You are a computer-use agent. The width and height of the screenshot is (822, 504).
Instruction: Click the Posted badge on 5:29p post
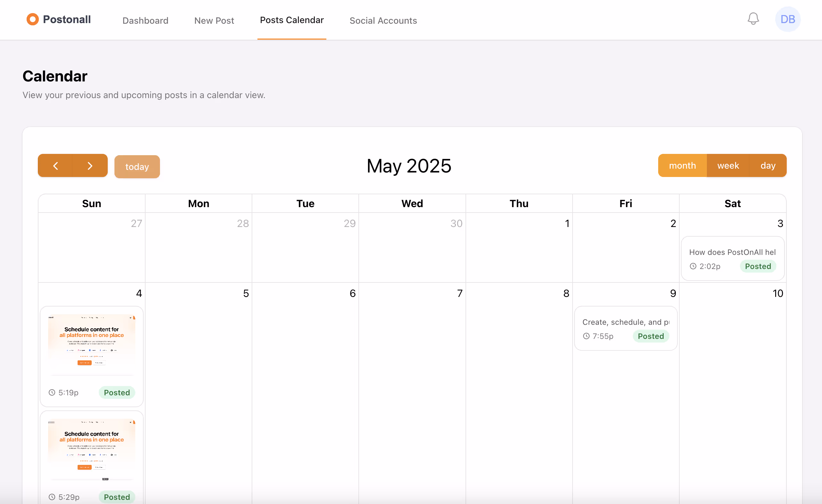pos(117,497)
